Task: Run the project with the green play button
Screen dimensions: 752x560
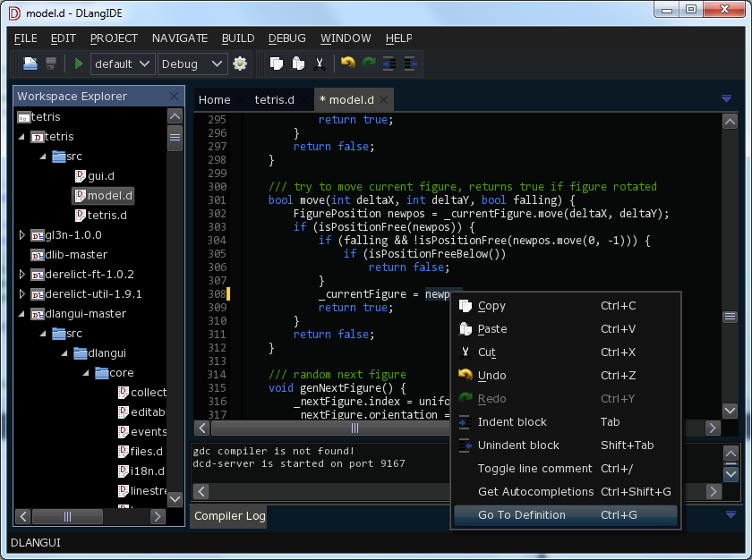Action: coord(78,64)
